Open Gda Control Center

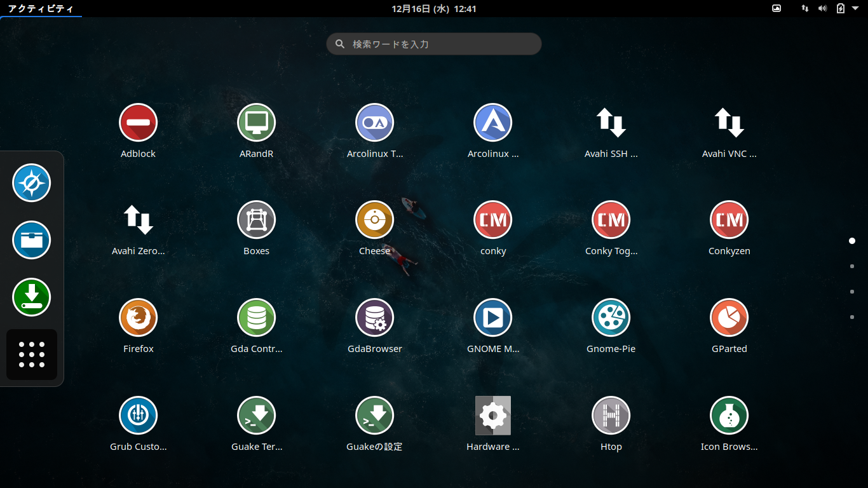[256, 318]
